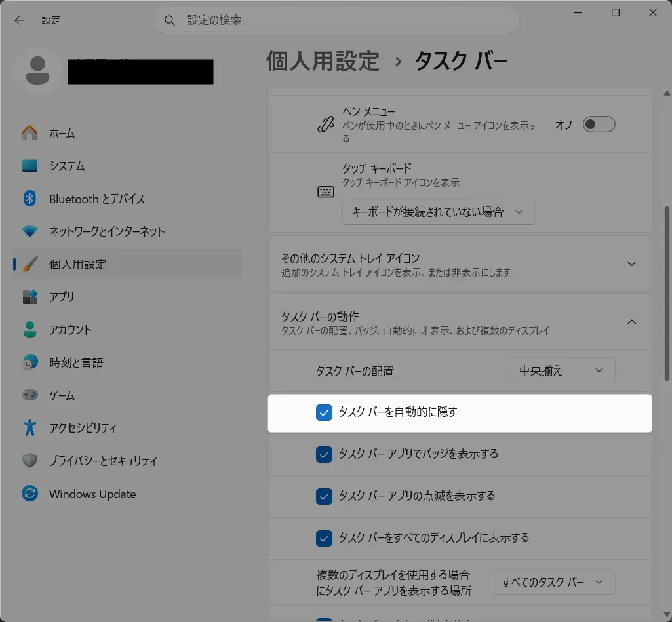
Task: Expand その他のシステム トレイ アイコン section
Action: coord(631,263)
